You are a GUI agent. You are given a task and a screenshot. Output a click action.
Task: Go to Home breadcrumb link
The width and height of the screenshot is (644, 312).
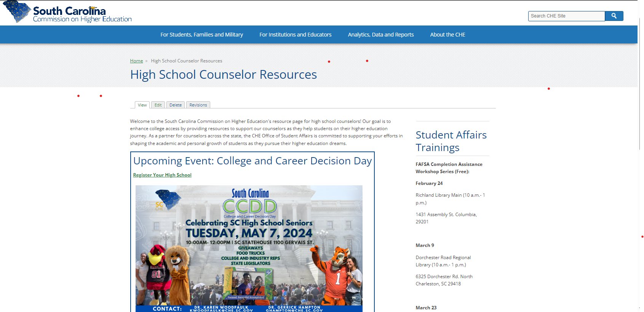point(136,61)
